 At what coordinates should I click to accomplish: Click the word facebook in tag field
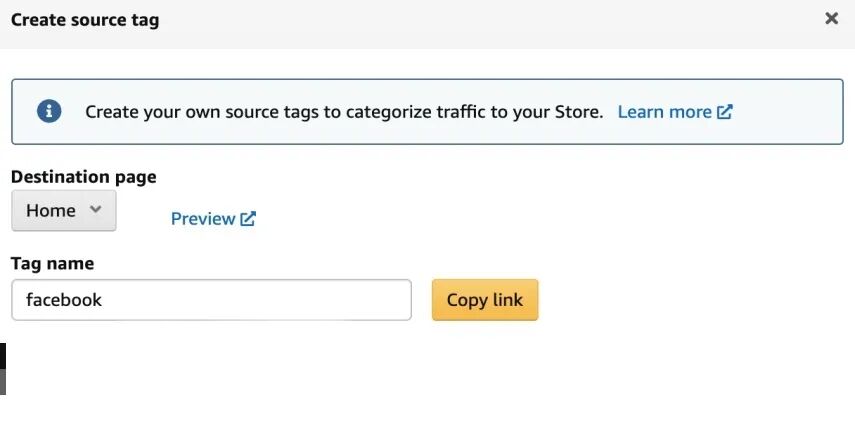point(64,300)
